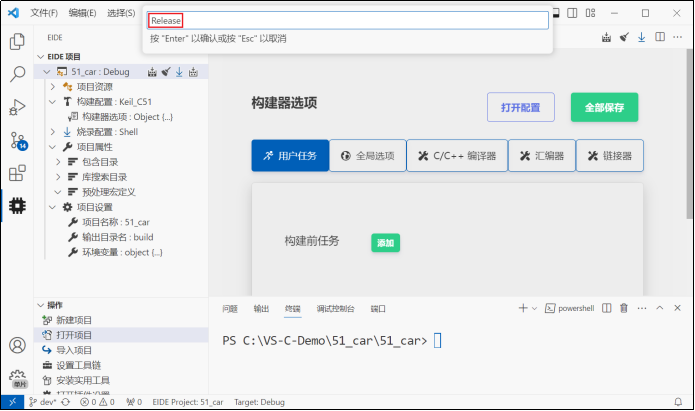Viewport: 695px width, 411px height.
Task: Open terminal panel more actions ellipsis
Action: point(642,308)
